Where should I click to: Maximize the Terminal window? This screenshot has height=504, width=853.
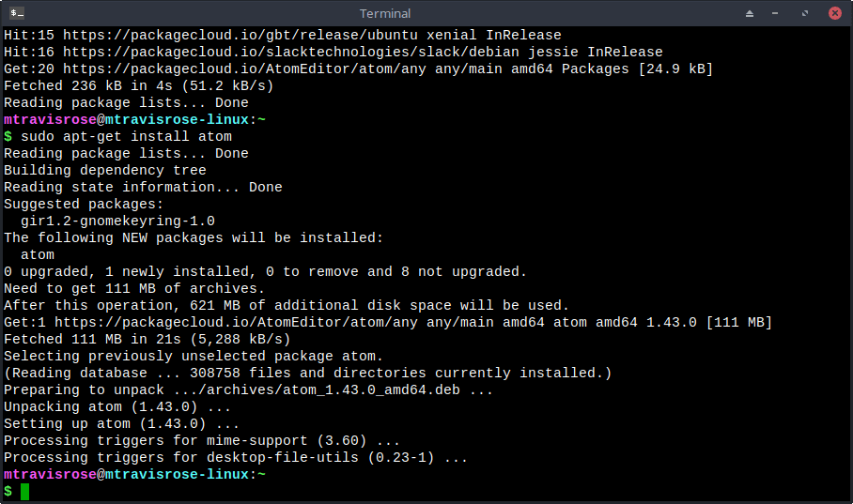pos(804,13)
